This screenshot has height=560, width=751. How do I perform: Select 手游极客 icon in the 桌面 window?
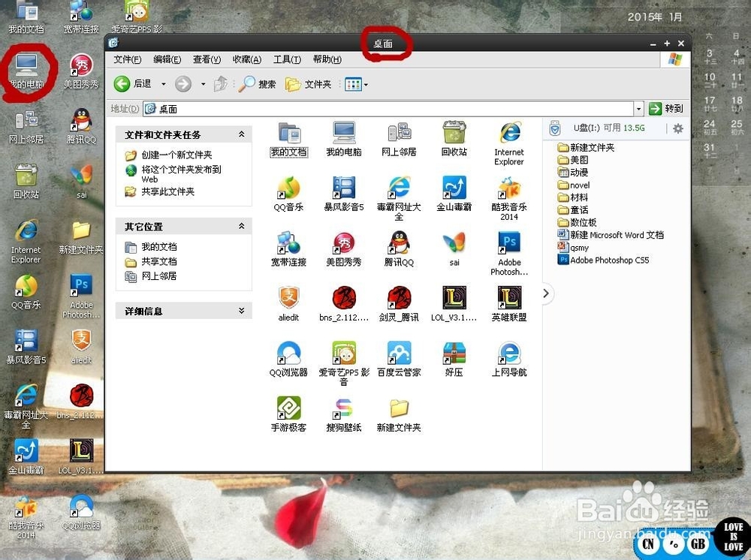pos(288,414)
